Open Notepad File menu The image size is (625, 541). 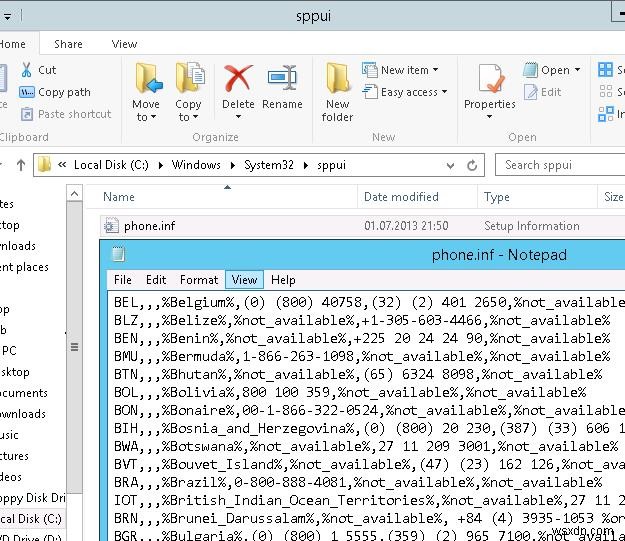(x=122, y=280)
